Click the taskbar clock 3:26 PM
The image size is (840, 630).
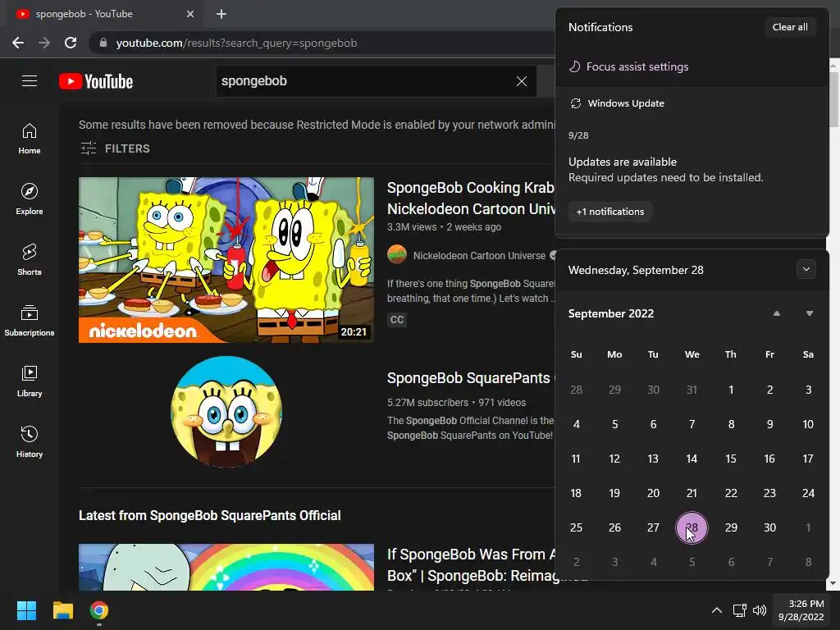[x=801, y=610]
